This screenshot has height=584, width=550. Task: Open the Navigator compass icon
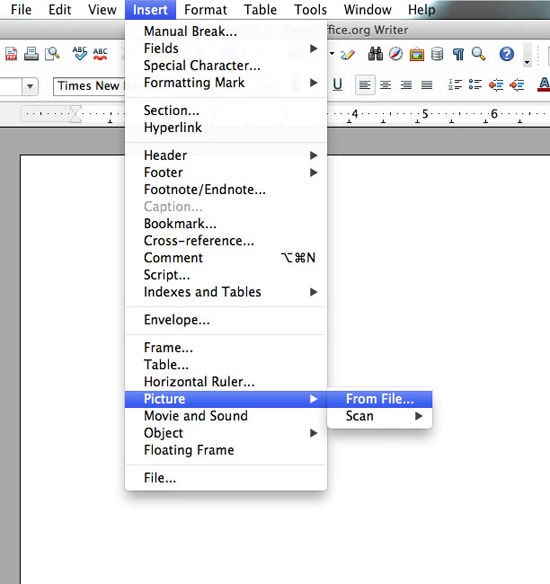click(x=396, y=54)
